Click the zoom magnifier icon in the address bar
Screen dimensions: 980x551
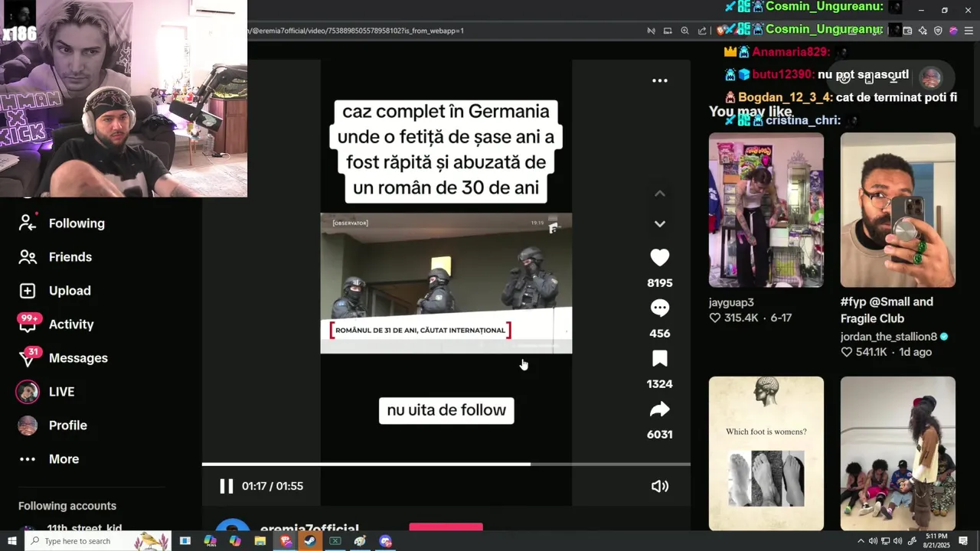click(684, 31)
